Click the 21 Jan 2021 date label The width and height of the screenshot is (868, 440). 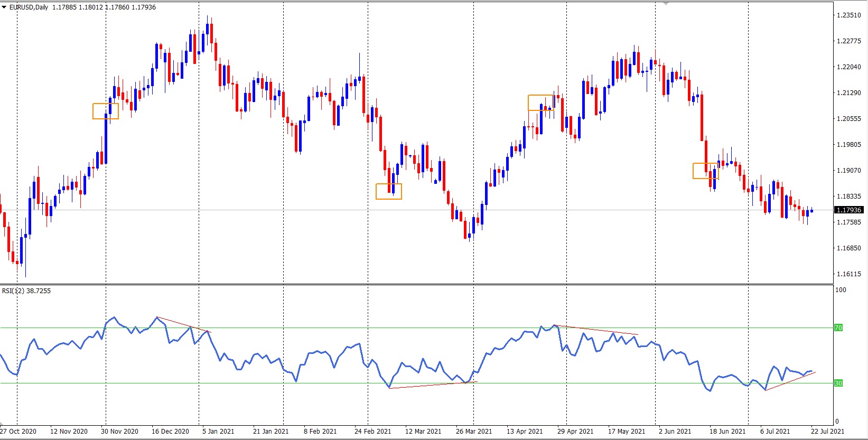(x=271, y=432)
